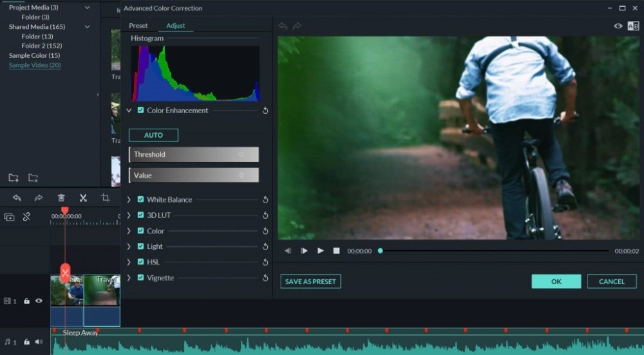Uncheck the White Balance checkbox
Viewport: 644px width, 355px height.
coord(140,199)
